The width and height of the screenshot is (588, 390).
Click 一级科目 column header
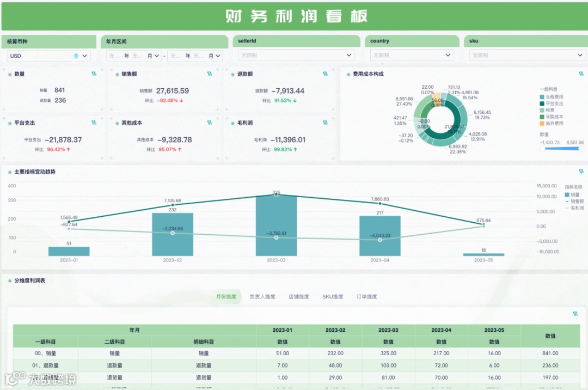click(x=45, y=342)
